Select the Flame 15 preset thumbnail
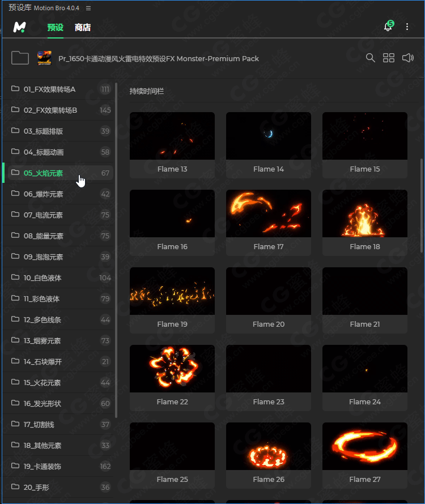 click(365, 136)
